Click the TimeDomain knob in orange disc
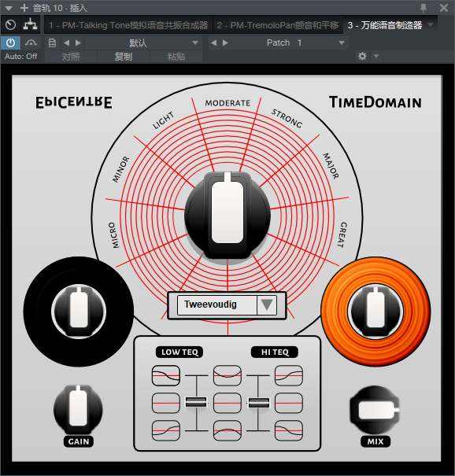This screenshot has height=476, width=455. pos(375,311)
